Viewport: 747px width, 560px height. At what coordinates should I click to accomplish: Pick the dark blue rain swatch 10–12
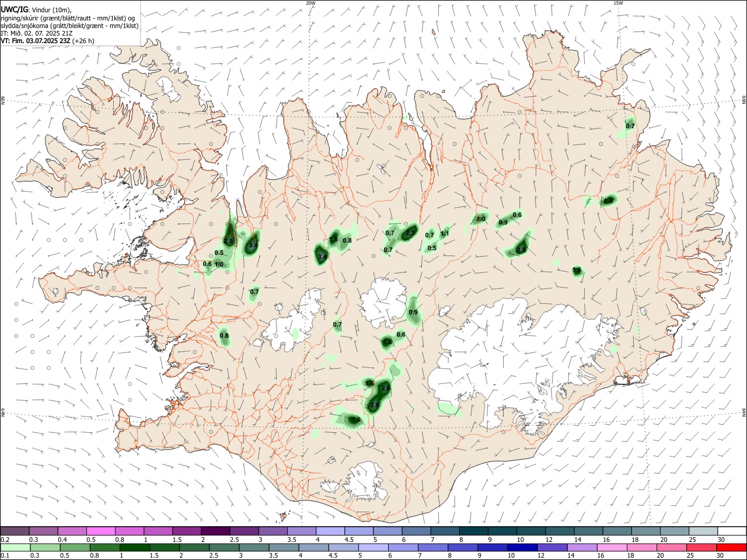point(522,548)
